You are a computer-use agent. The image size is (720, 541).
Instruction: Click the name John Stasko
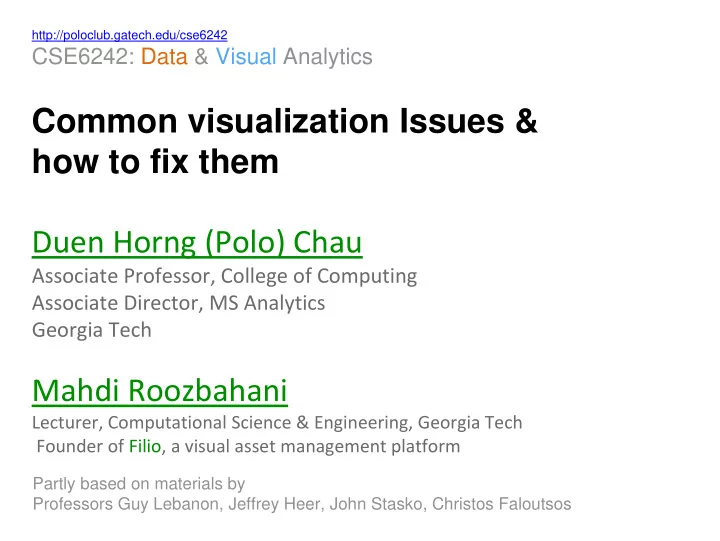click(376, 504)
